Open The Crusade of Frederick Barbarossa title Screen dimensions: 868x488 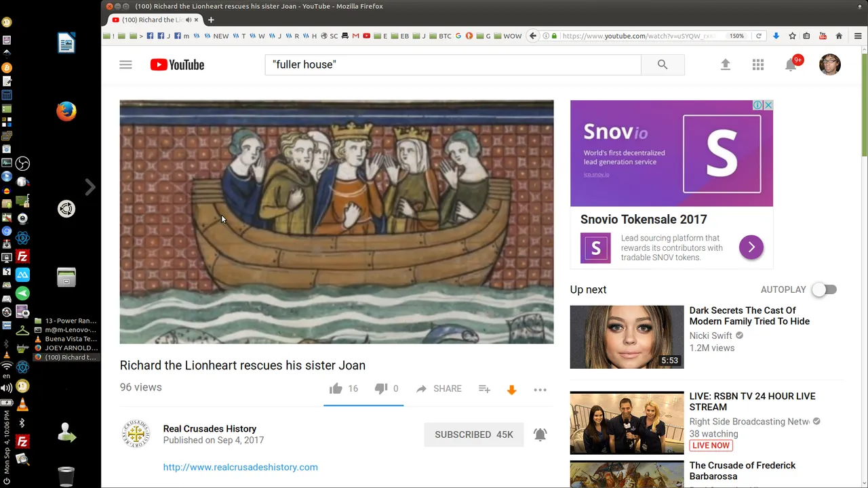pos(743,470)
